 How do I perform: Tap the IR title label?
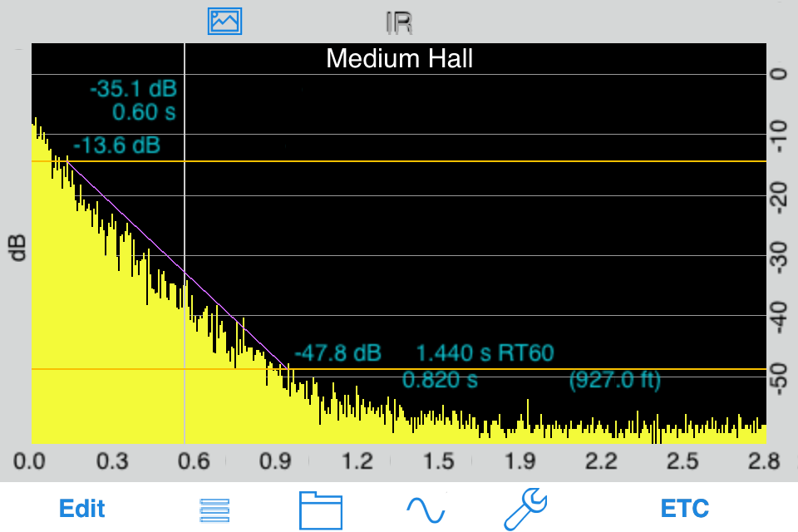point(399,23)
